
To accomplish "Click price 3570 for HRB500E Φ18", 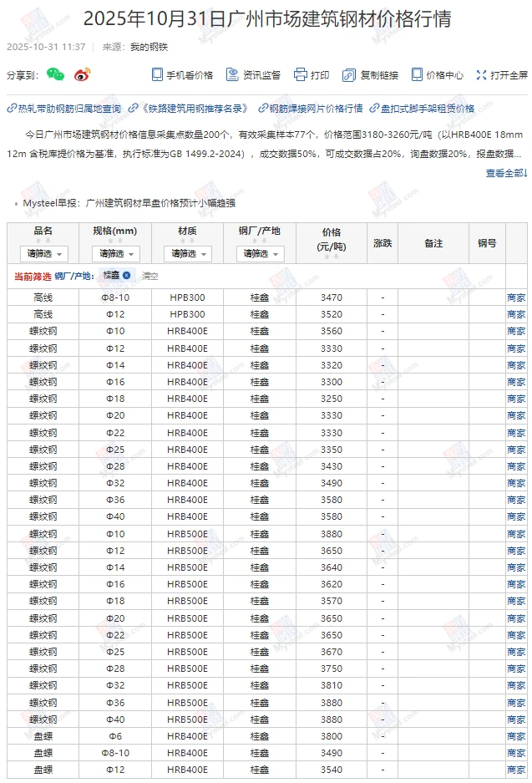I will (332, 601).
